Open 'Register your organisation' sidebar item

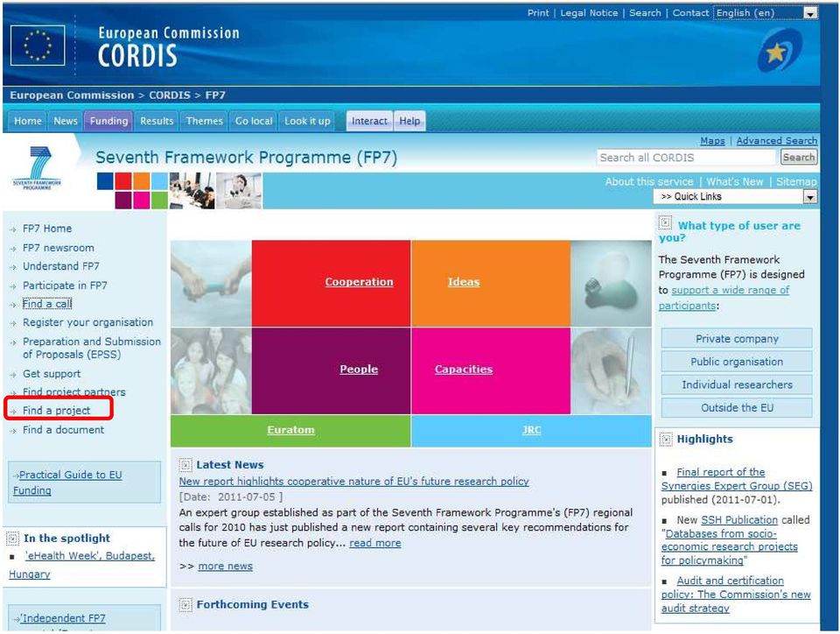click(x=87, y=322)
